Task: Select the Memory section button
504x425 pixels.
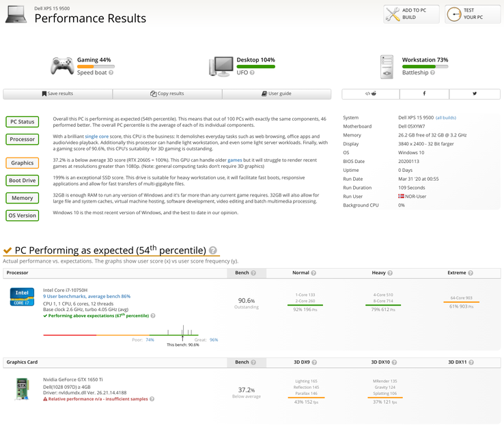Action: coord(22,198)
